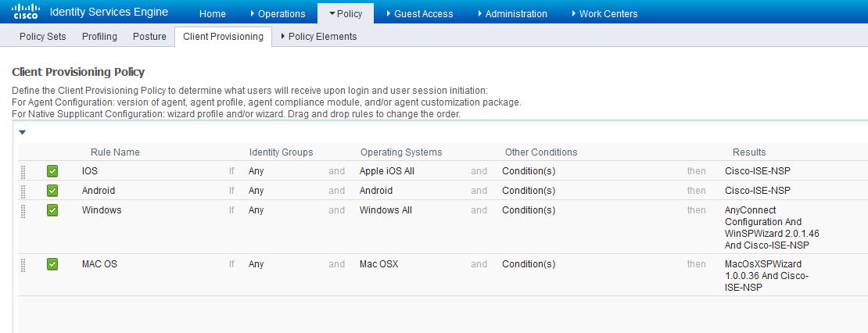
Task: Click Windows All operating system
Action: pos(386,211)
